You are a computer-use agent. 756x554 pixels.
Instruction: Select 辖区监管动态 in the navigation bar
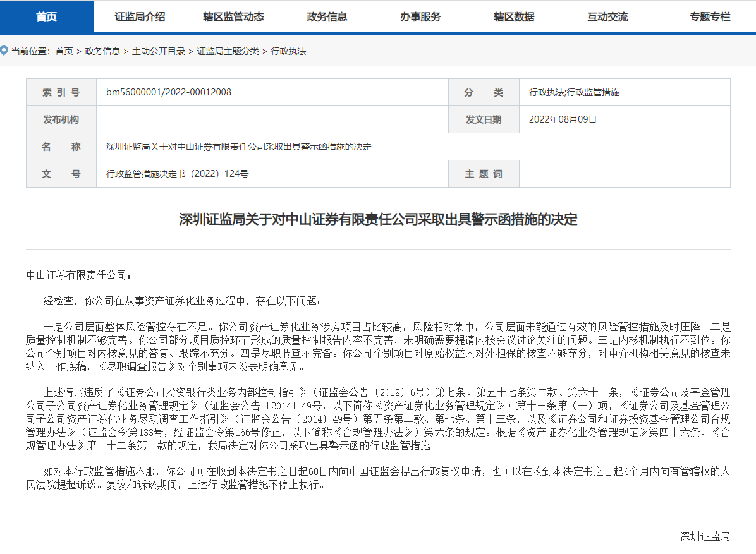click(233, 17)
